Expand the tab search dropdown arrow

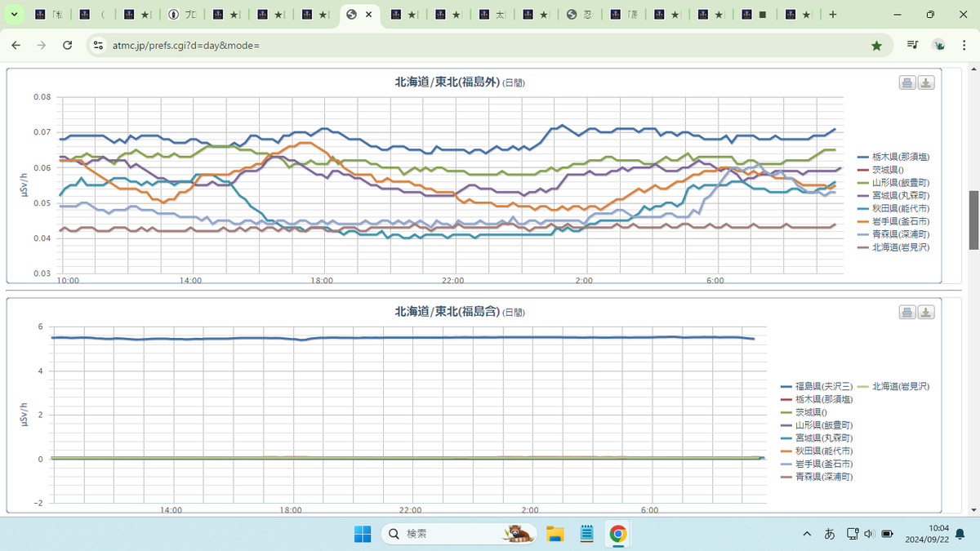coord(14,15)
